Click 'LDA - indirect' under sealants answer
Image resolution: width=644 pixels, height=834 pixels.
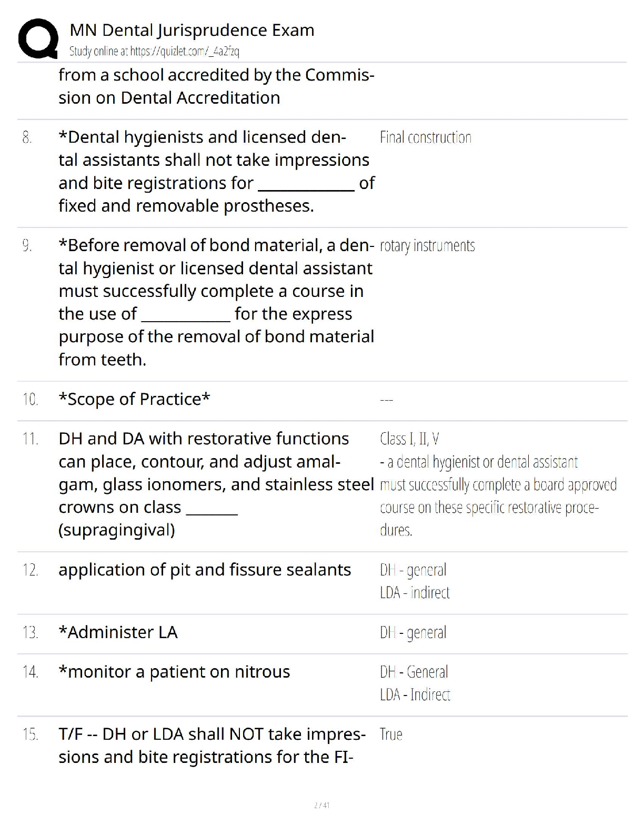coord(415,593)
